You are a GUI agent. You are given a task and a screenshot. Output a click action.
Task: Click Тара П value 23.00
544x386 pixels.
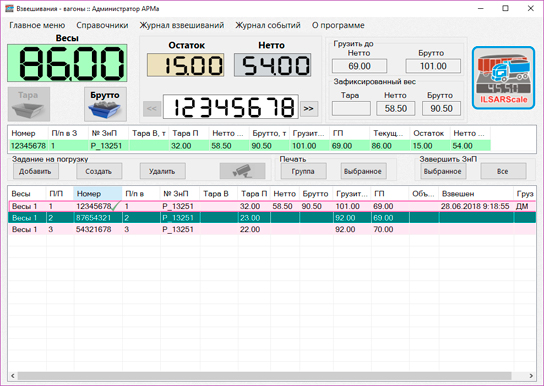250,218
